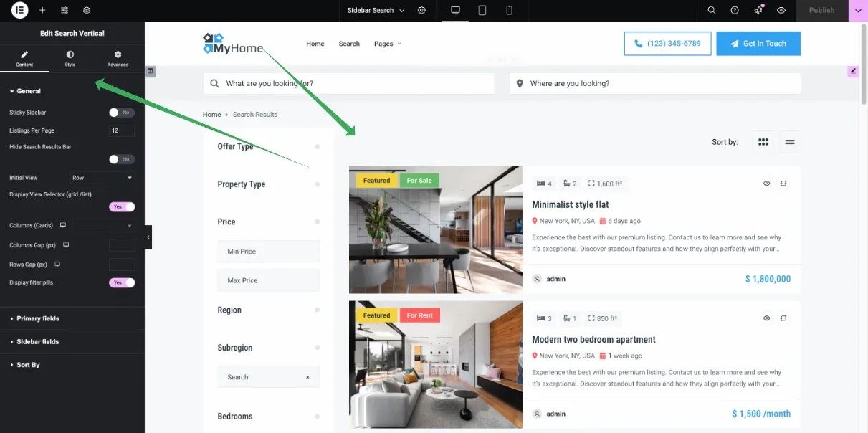Screen dimensions: 868x433
Task: Click the Modern two bedroom apartment photo
Action: click(x=436, y=365)
